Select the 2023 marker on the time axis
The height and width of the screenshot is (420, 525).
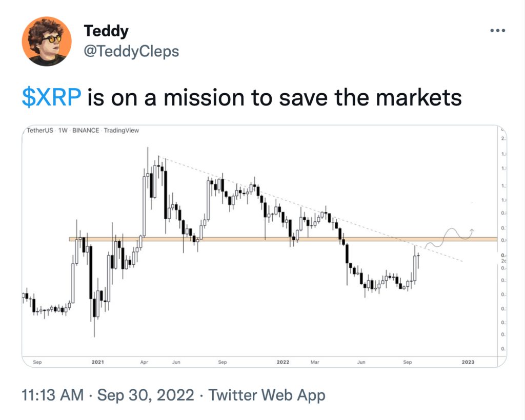coord(468,362)
